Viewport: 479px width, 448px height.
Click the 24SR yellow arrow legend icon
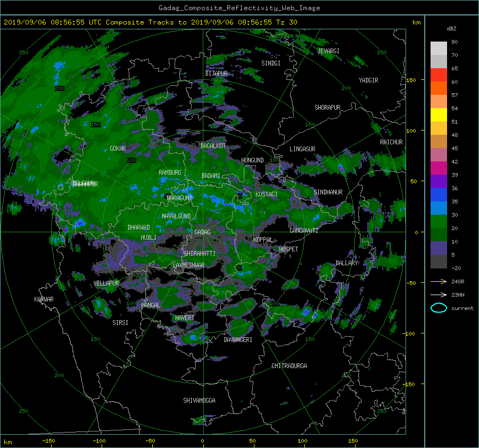point(439,281)
